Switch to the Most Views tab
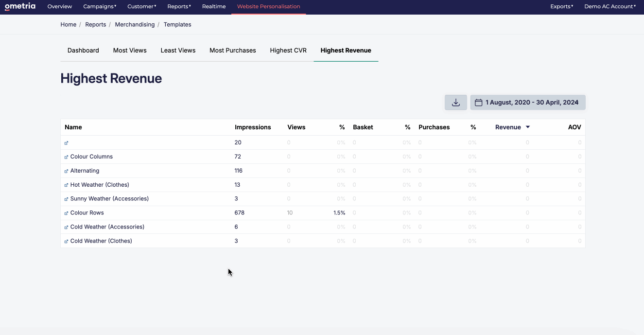Image resolution: width=644 pixels, height=335 pixels. (x=130, y=51)
